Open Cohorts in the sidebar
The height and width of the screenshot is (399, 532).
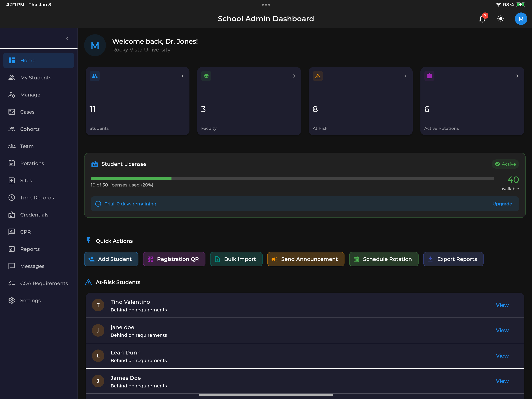[x=39, y=129]
